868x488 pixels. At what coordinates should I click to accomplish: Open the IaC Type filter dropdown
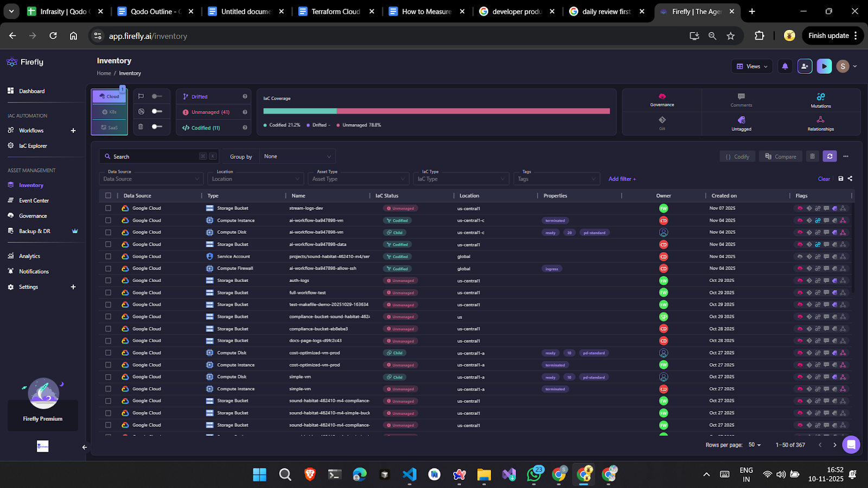coord(461,179)
